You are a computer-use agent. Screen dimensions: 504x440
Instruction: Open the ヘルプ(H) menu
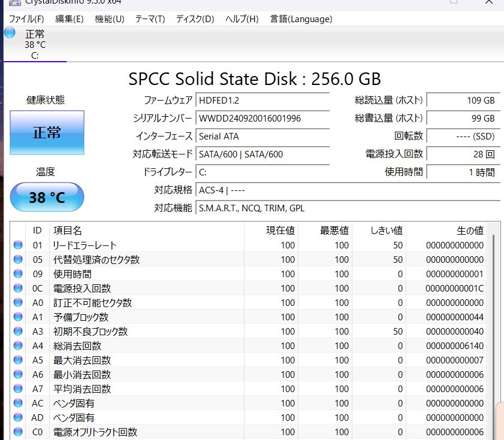(x=242, y=19)
